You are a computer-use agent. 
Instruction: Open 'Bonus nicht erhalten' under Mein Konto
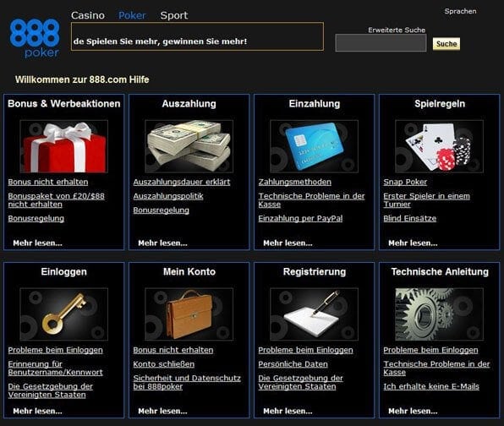point(173,350)
